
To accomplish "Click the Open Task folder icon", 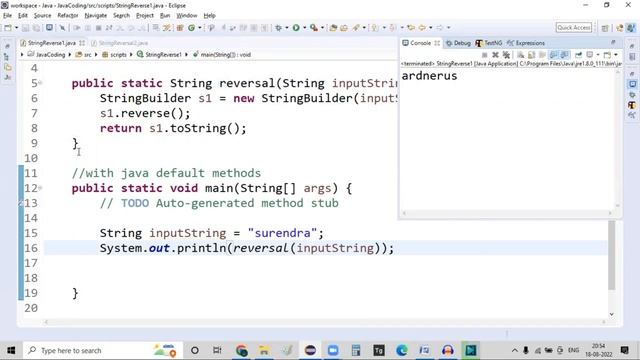I will pyautogui.click(x=344, y=28).
